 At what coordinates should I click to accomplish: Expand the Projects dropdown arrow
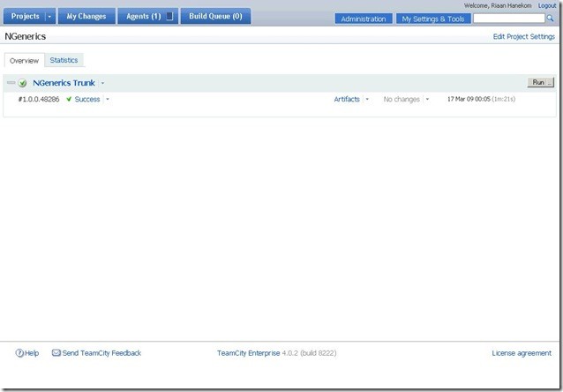[49, 17]
